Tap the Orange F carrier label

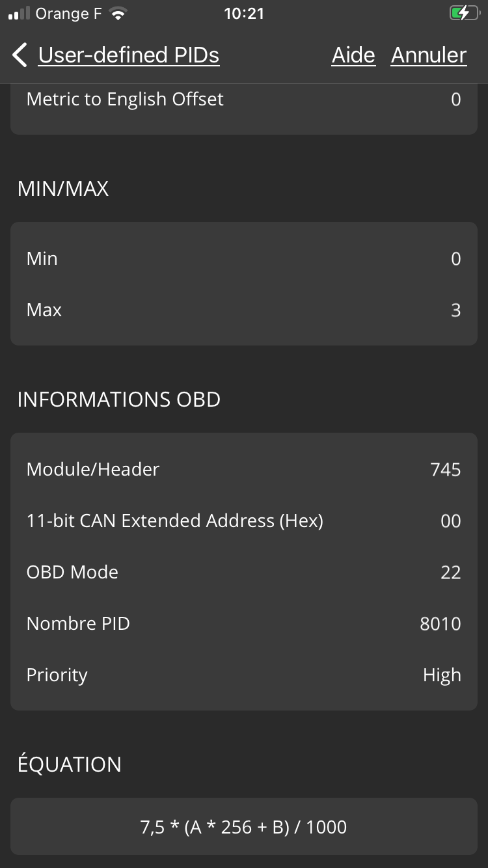(69, 14)
